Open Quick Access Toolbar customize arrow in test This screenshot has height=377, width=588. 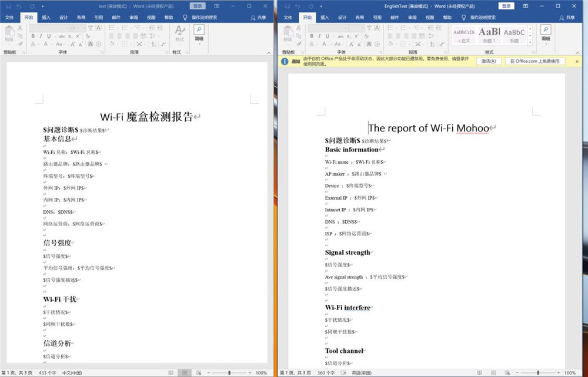coord(42,6)
